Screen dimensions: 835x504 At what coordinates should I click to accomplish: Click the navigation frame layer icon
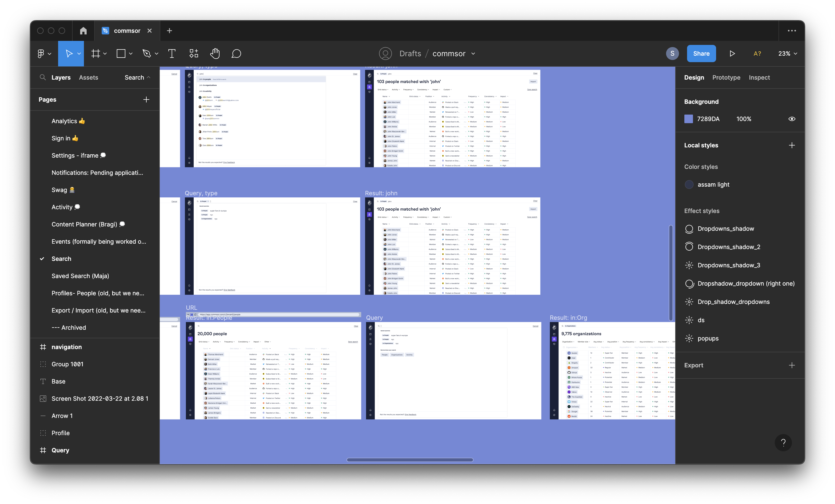click(43, 347)
